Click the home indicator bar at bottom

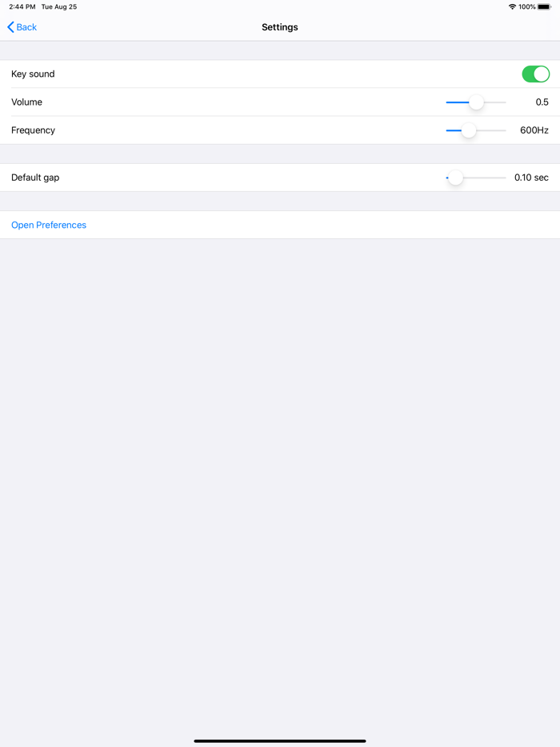[x=280, y=741]
